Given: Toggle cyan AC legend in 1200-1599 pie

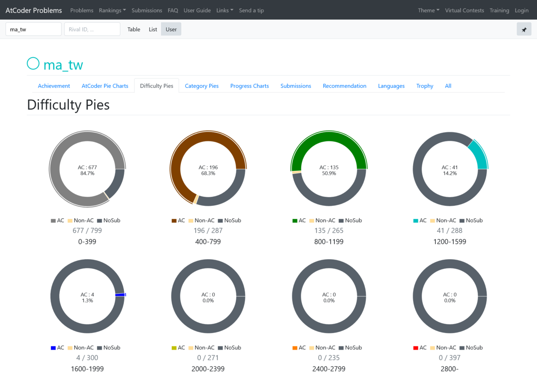Looking at the screenshot, I should click(420, 221).
